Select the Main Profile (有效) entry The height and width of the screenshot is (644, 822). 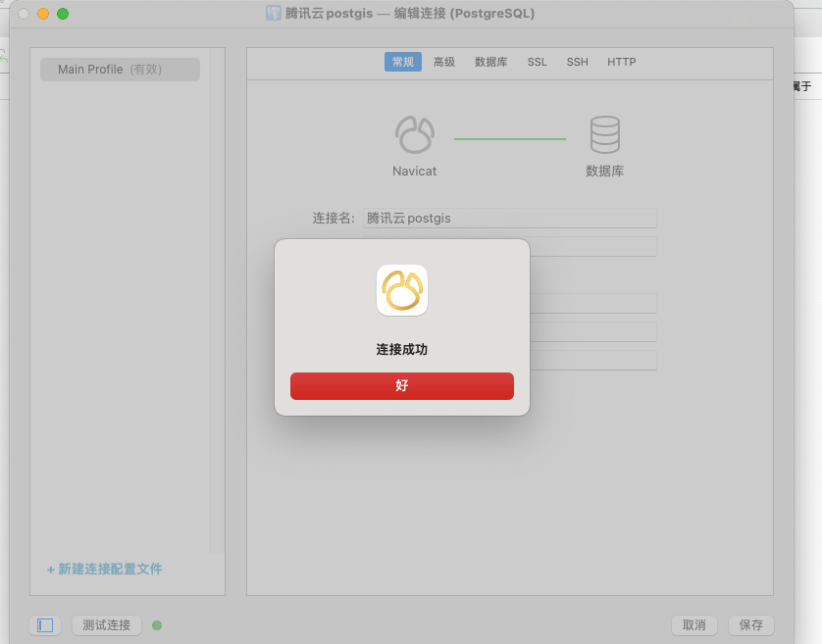tap(120, 70)
